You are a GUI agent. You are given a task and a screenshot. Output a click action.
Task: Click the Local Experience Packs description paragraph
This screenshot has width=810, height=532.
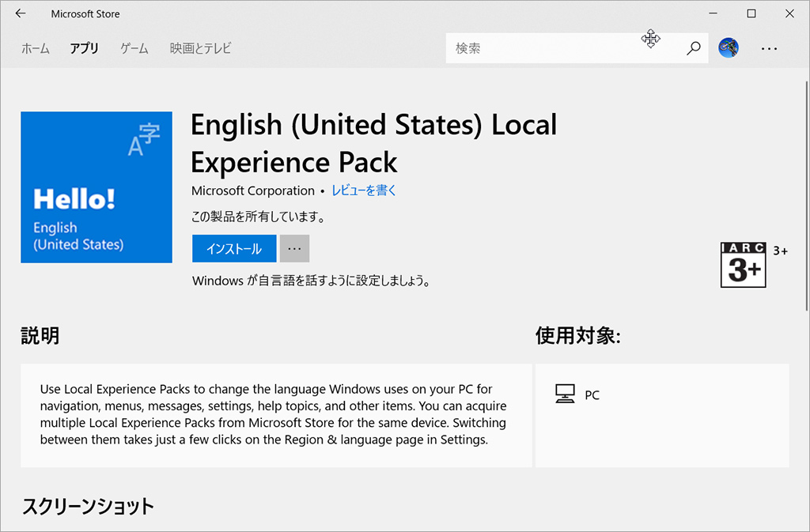pyautogui.click(x=273, y=414)
